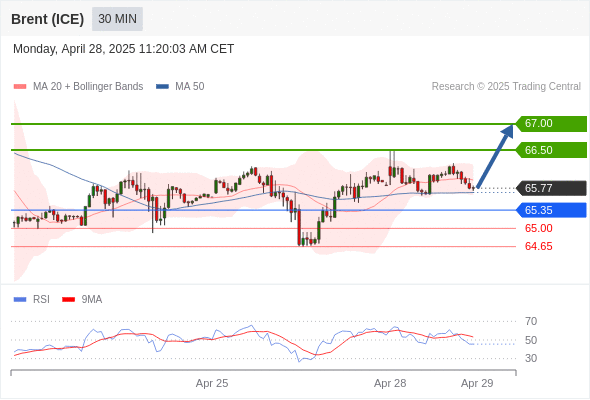Click the 30 MIN timeframe badge

pyautogui.click(x=117, y=19)
